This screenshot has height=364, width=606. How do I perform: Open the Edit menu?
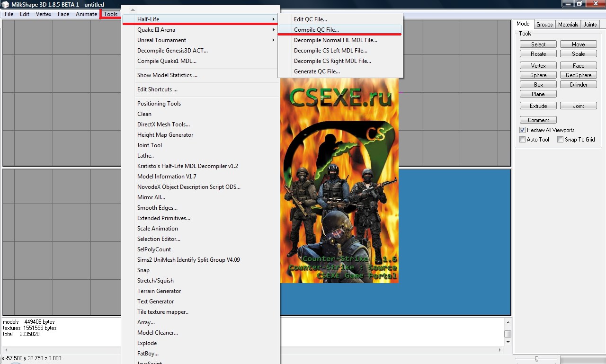(25, 14)
